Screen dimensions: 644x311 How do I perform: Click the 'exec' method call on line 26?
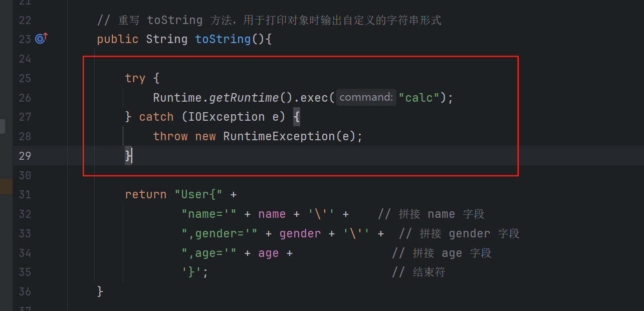314,98
